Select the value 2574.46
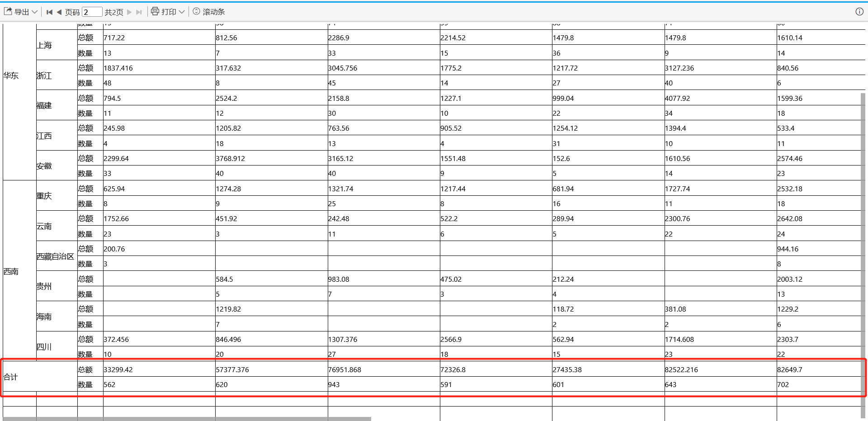This screenshot has width=868, height=421. tap(790, 159)
